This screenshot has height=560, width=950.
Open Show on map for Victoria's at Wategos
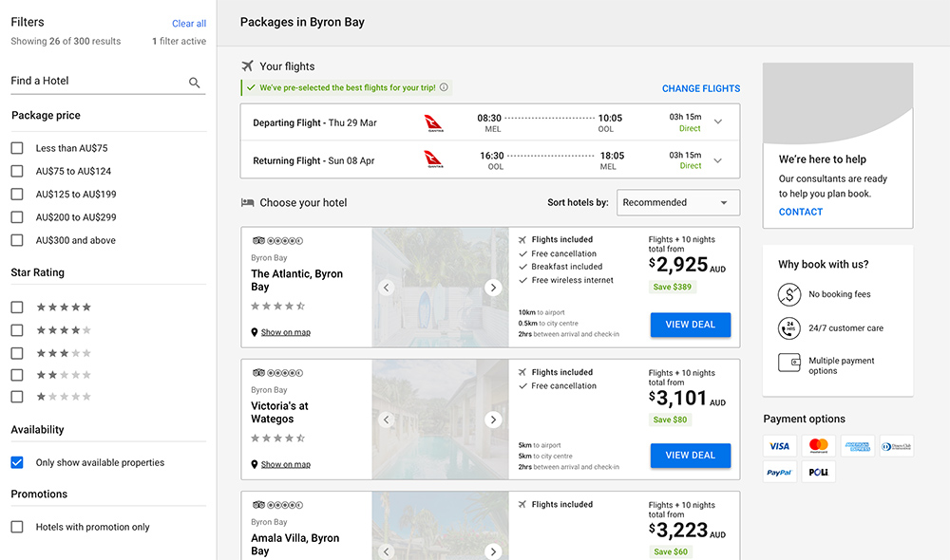click(x=285, y=464)
